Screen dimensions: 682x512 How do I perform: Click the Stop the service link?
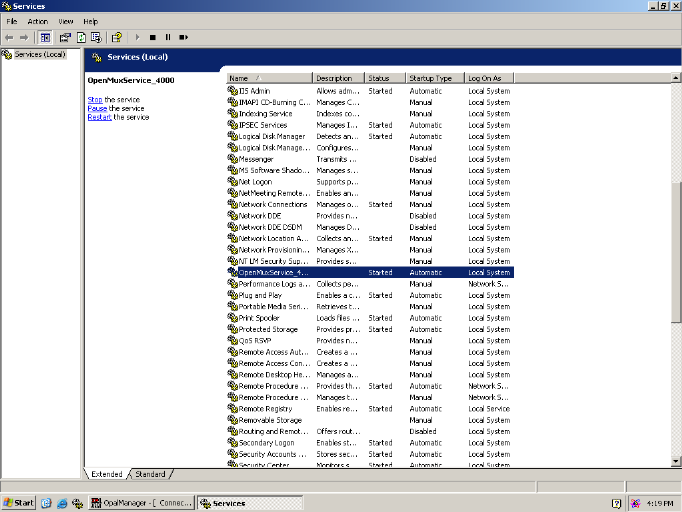[95, 100]
